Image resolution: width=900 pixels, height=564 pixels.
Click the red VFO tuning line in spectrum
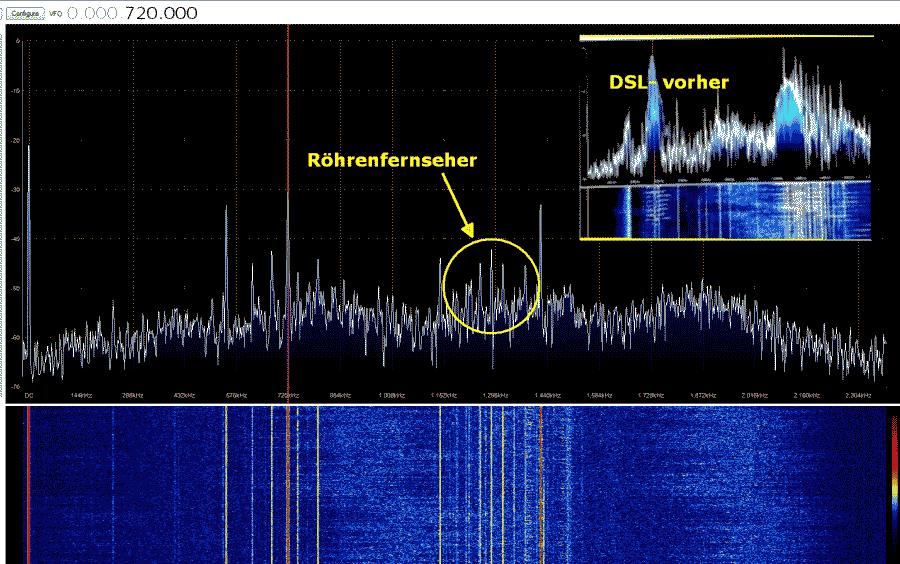point(288,212)
